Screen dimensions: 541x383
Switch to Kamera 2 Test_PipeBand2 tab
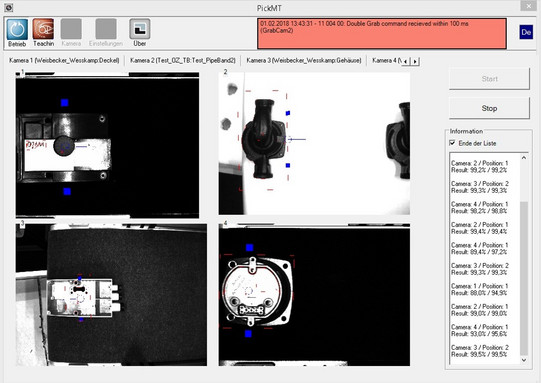[183, 60]
